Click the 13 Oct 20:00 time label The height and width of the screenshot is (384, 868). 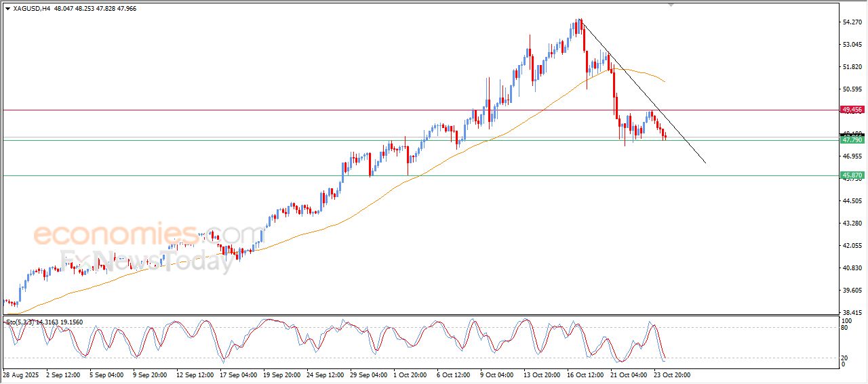pyautogui.click(x=541, y=375)
